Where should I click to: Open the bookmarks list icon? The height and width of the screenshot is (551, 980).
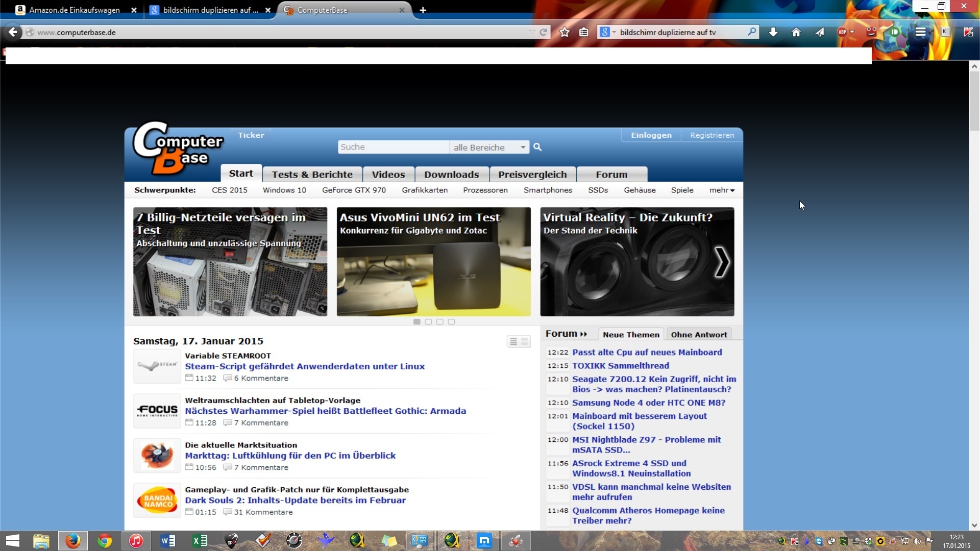point(584,32)
